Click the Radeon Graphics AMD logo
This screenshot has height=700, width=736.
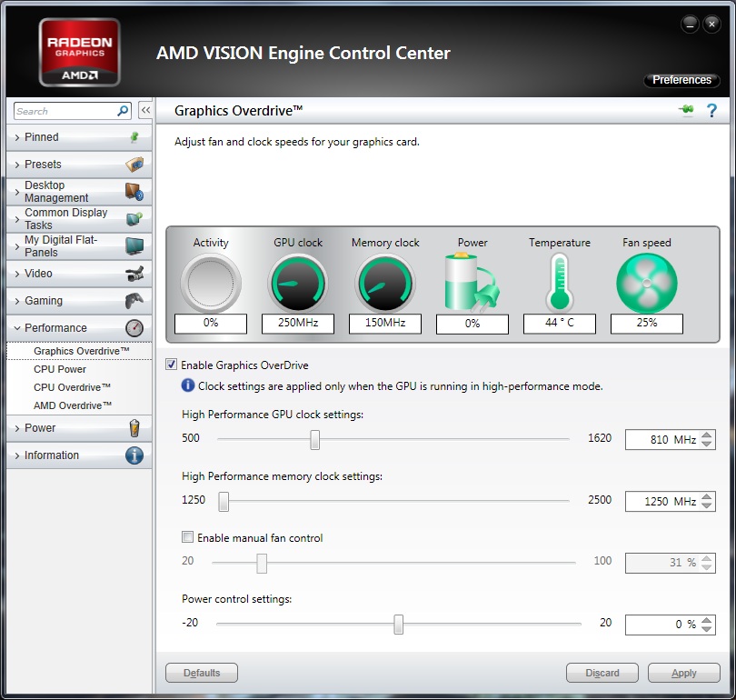(x=79, y=52)
